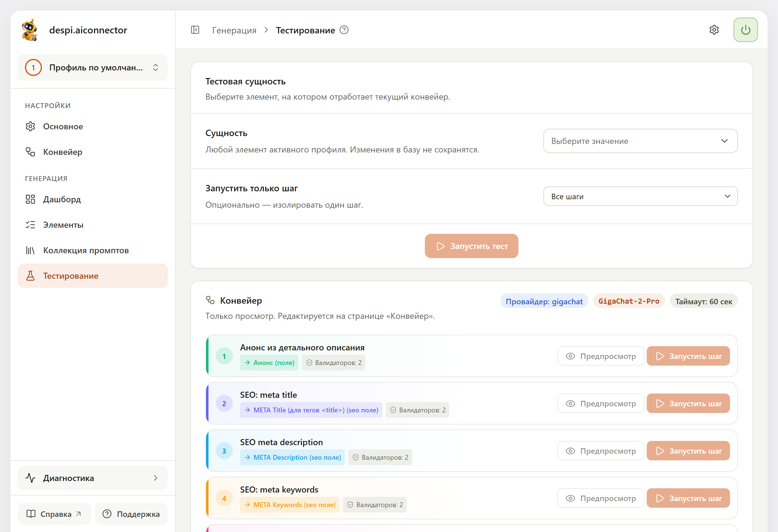The image size is (778, 532).
Task: Open Элементы list page
Action: click(x=92, y=225)
